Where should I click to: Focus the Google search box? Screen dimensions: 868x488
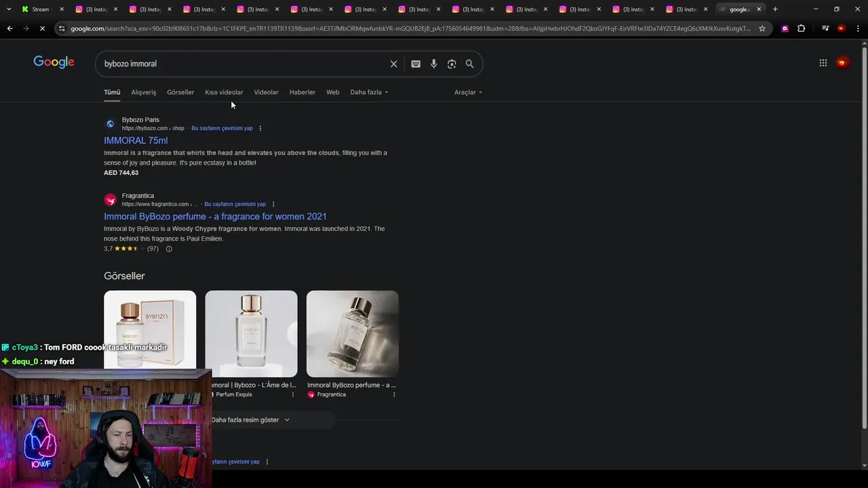[x=242, y=64]
